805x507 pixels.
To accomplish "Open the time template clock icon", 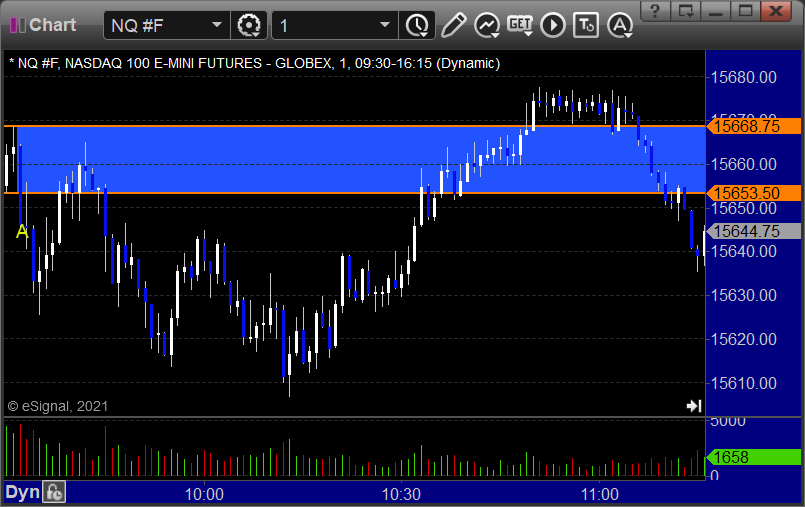I will click(417, 25).
